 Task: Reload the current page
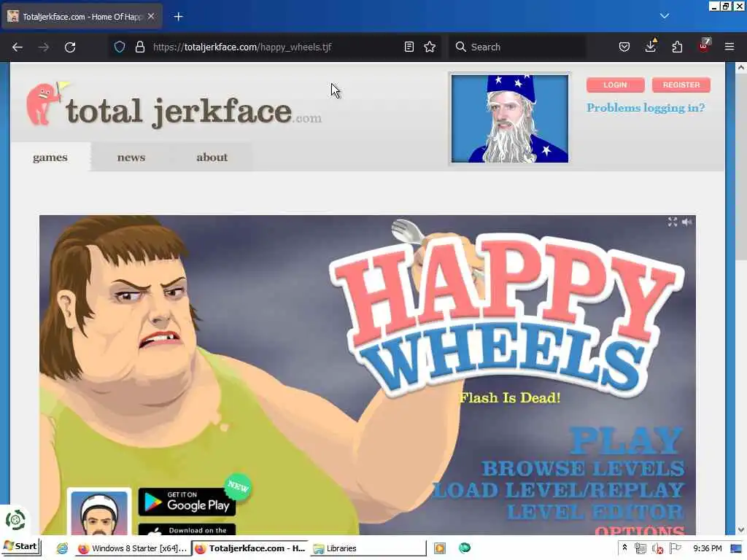[70, 47]
